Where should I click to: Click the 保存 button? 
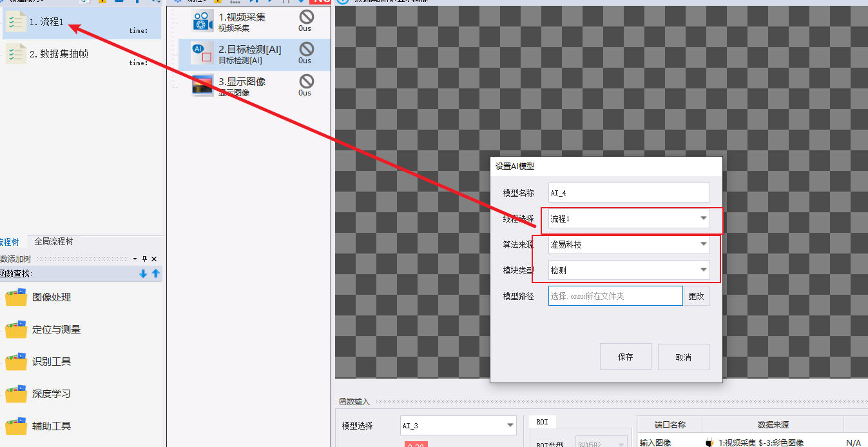[x=626, y=357]
